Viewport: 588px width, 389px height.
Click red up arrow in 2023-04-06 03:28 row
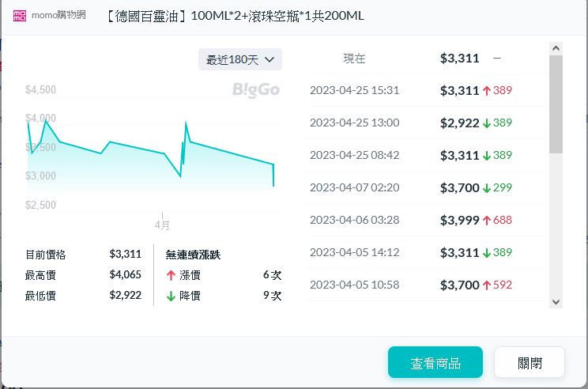486,220
